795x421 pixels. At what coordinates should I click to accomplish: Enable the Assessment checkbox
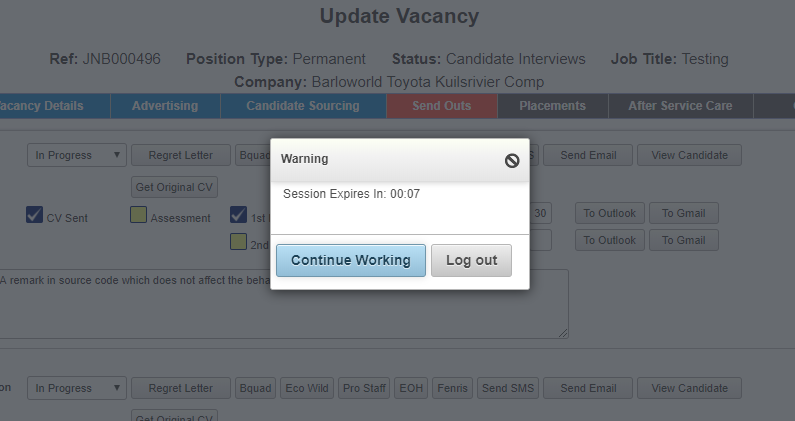click(138, 215)
